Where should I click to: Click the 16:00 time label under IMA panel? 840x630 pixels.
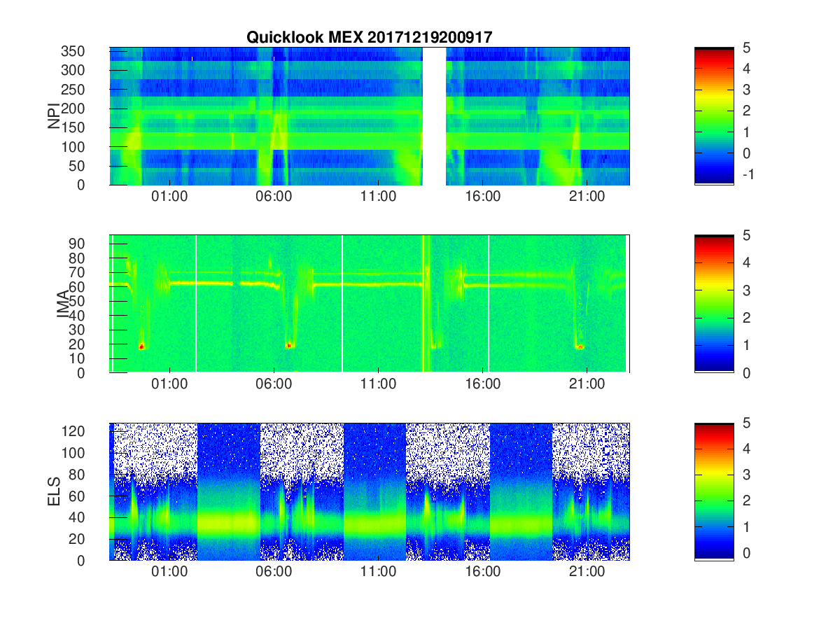[x=482, y=384]
